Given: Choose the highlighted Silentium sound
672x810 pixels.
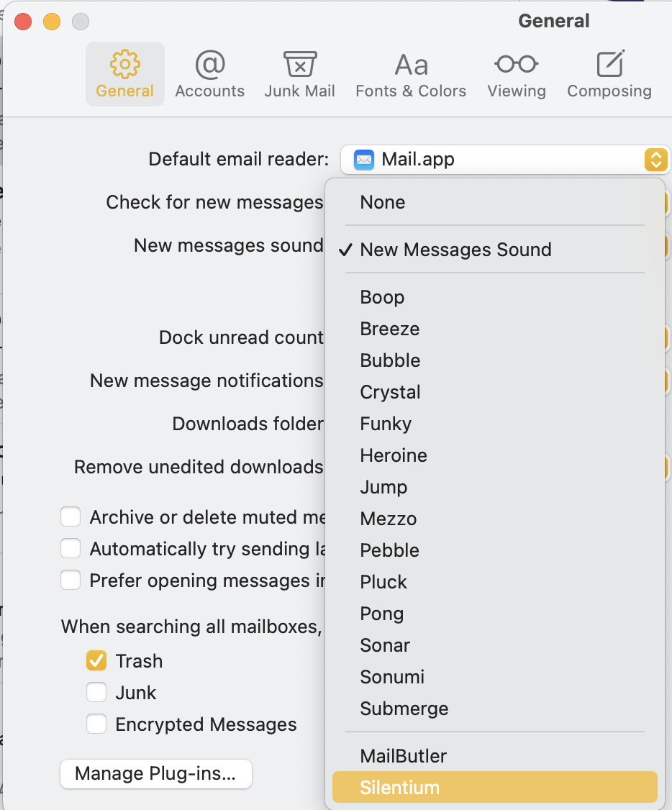Looking at the screenshot, I should [x=495, y=787].
